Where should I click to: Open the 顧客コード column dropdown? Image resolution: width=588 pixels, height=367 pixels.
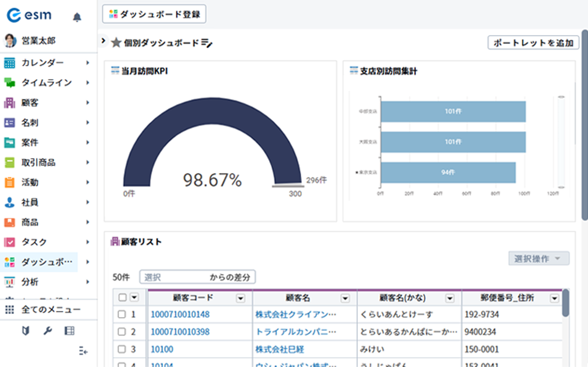[x=240, y=298]
